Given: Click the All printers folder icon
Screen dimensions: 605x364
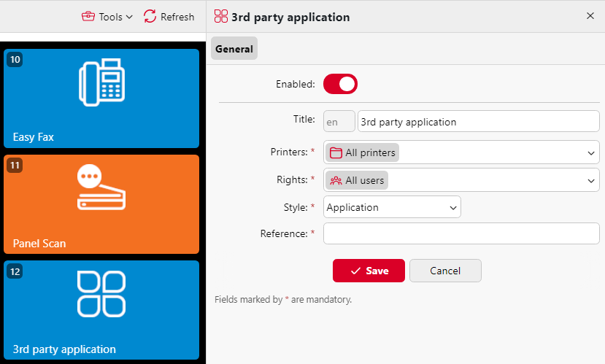Looking at the screenshot, I should click(x=336, y=152).
